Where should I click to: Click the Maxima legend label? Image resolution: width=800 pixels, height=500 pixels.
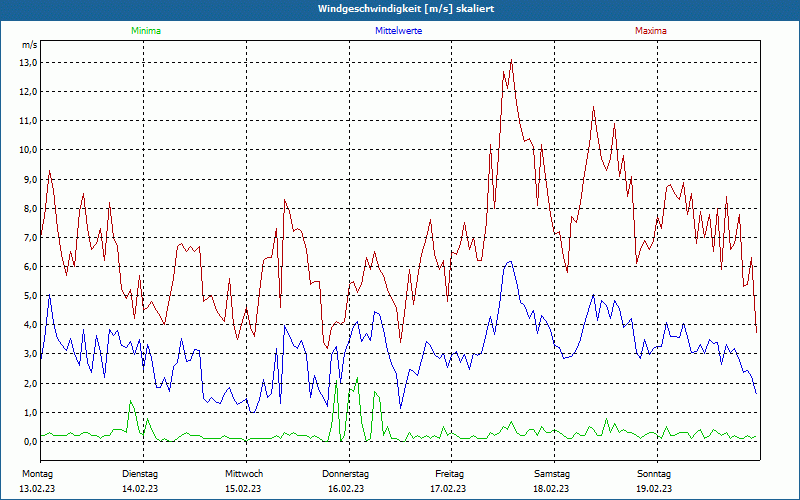tap(651, 31)
